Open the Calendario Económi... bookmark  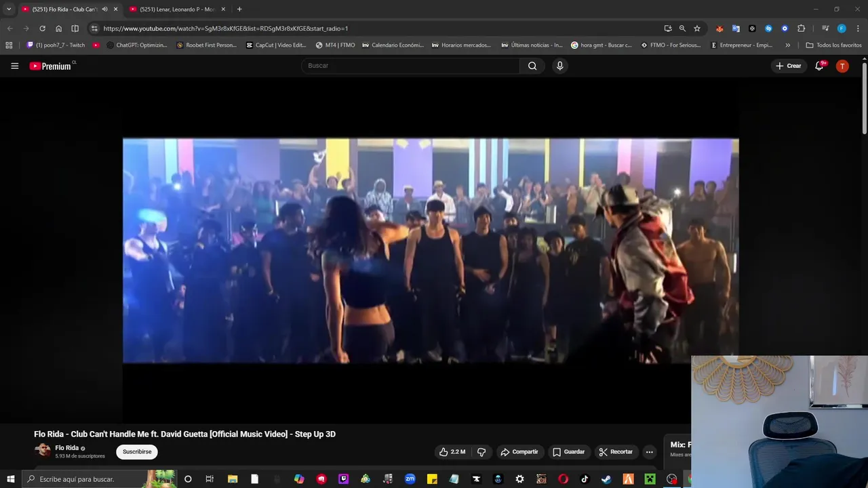(393, 45)
